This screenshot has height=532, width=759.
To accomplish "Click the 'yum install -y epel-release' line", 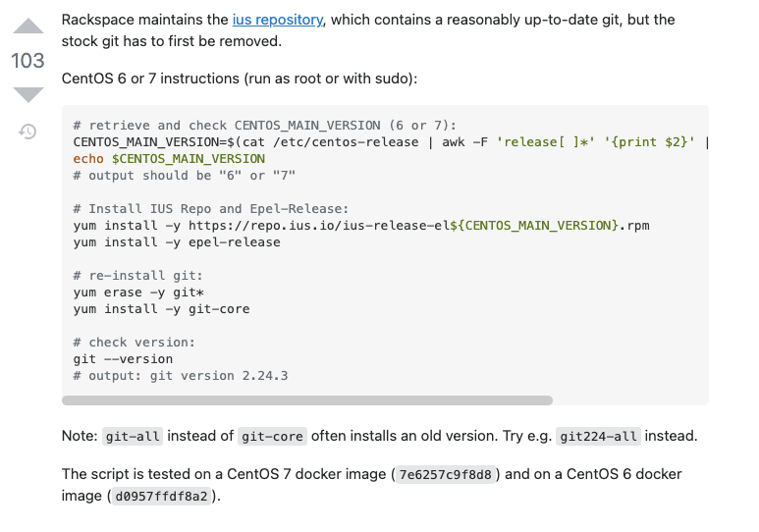I will [x=177, y=242].
